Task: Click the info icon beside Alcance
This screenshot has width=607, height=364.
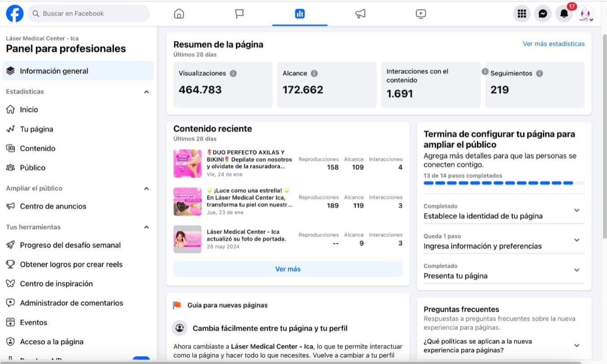Action: pos(314,74)
